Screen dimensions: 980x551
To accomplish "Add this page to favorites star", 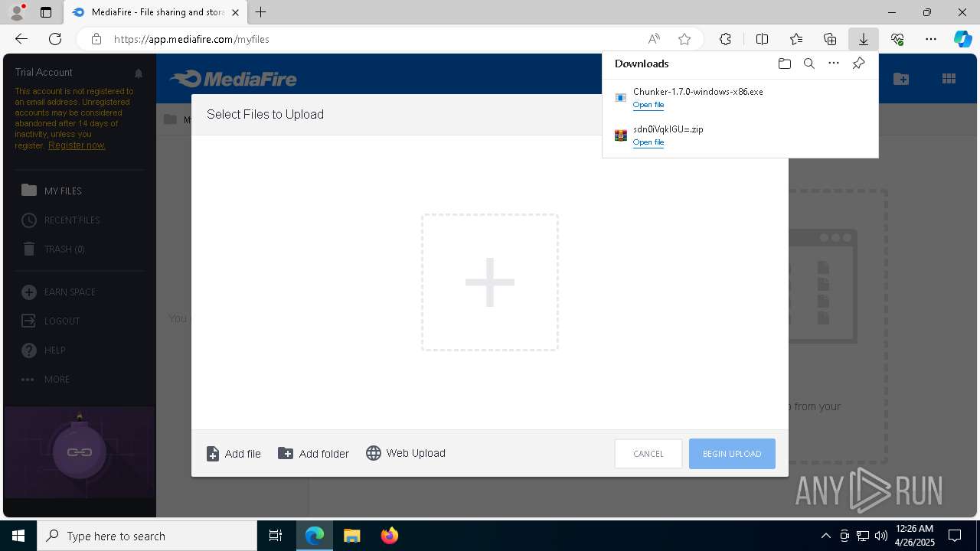I will (x=684, y=39).
